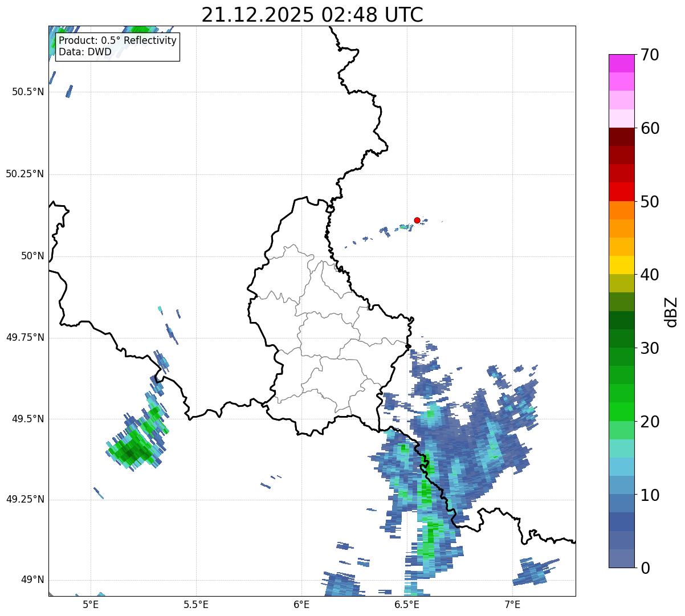Click the latitude label 50.5°N
This screenshot has height=616, width=685.
tap(28, 92)
